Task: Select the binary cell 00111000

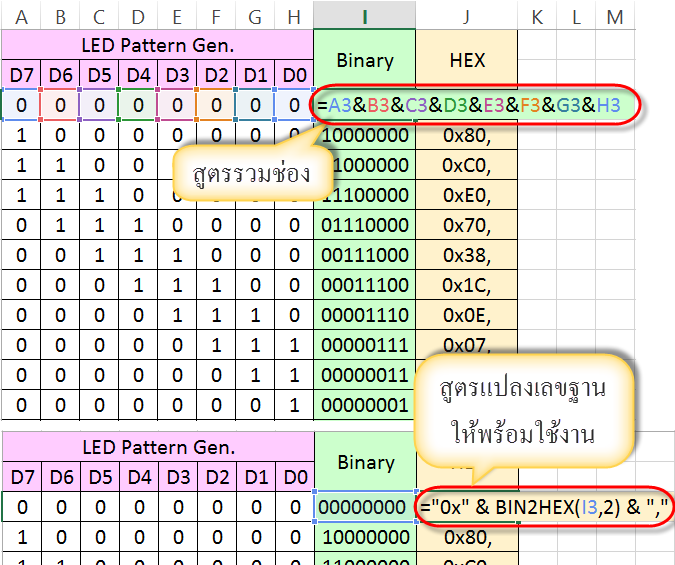Action: coord(365,256)
